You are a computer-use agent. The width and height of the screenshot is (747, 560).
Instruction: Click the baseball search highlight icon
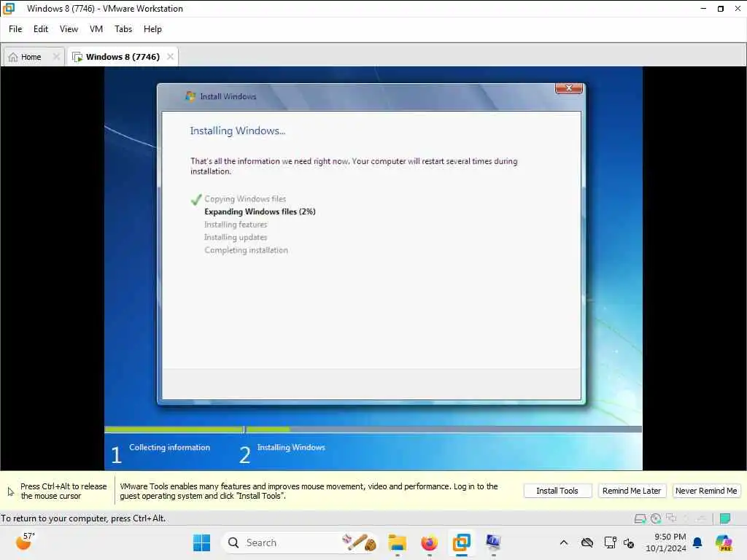[x=360, y=542]
